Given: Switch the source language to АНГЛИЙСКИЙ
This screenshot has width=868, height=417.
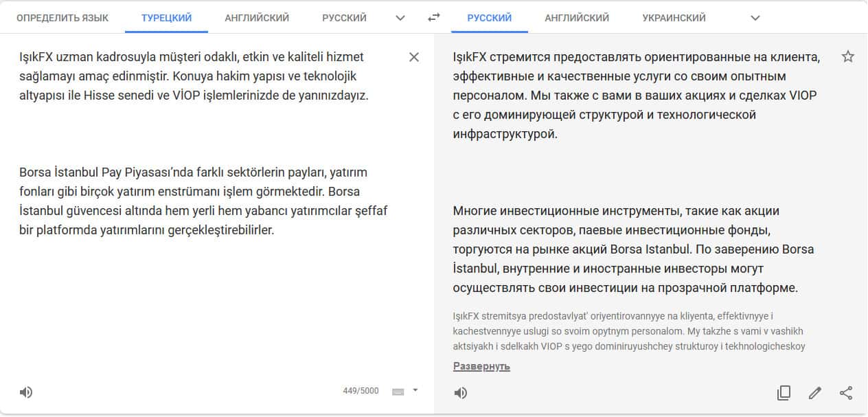Looking at the screenshot, I should click(257, 18).
